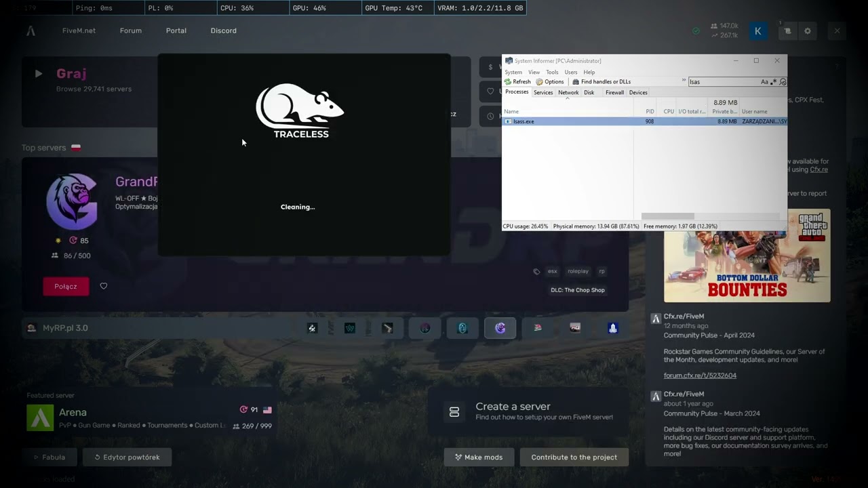Open Options in System Informer toolbar
The image size is (868, 488).
point(550,81)
